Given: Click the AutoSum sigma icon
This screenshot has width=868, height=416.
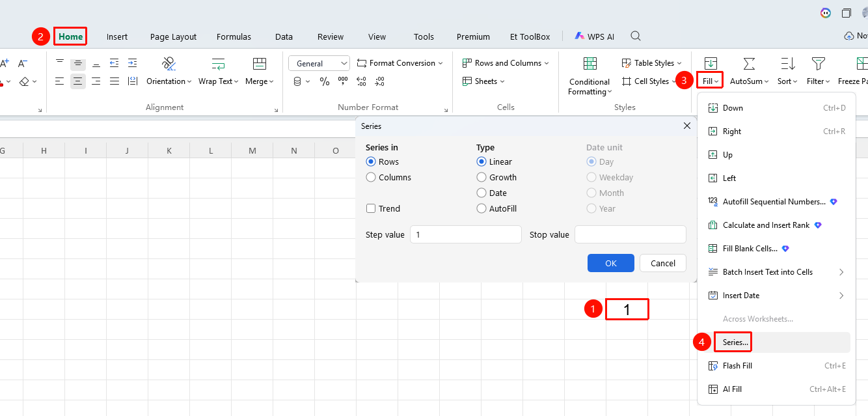Looking at the screenshot, I should pyautogui.click(x=749, y=64).
